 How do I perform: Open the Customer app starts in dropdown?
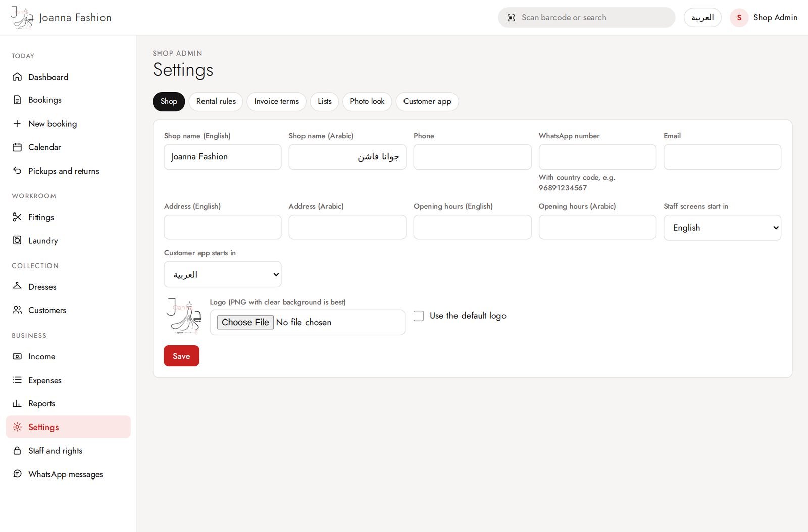tap(223, 274)
